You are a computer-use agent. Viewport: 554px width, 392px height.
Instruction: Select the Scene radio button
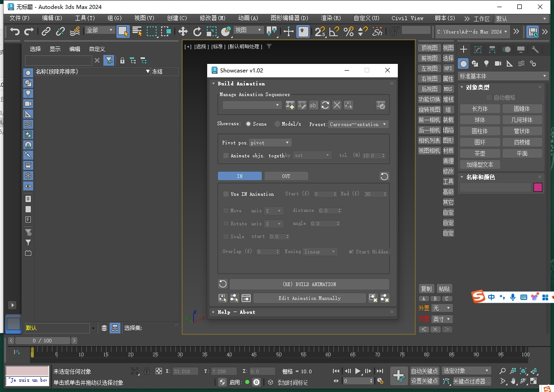[248, 124]
